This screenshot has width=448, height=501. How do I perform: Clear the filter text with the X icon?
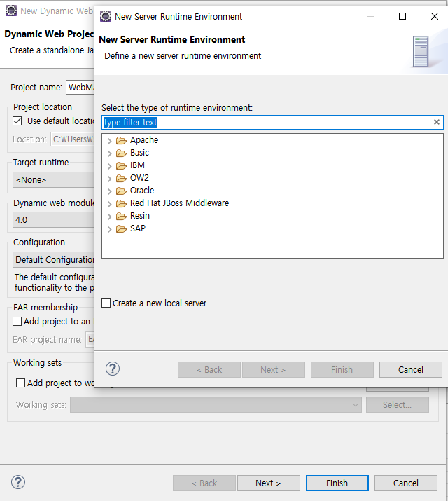(x=437, y=122)
